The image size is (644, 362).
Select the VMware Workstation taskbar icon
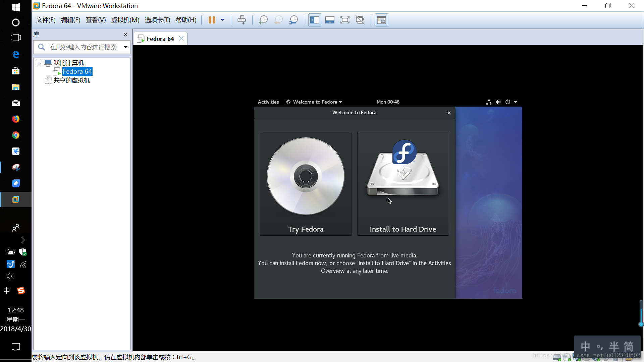click(16, 199)
